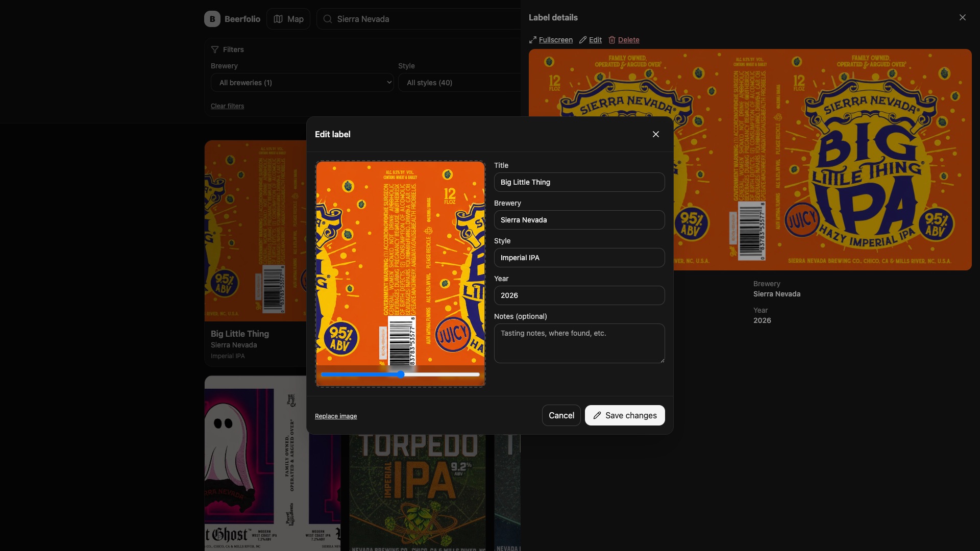
Task: Click the map icon in Map button
Action: pos(278,19)
